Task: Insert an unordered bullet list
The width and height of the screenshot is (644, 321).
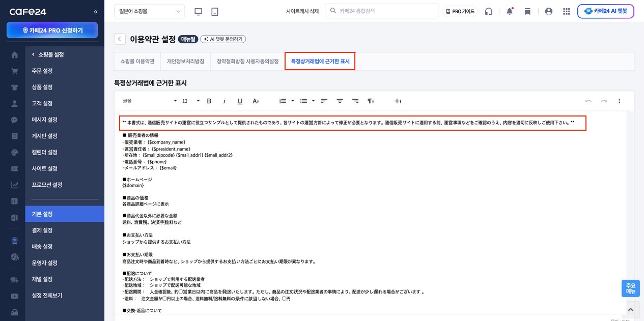Action: click(304, 101)
